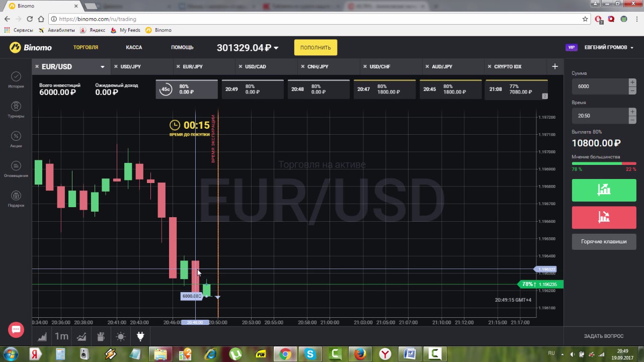Select the 21:08 deal card 7080.00
644x362 pixels.
coord(516,89)
